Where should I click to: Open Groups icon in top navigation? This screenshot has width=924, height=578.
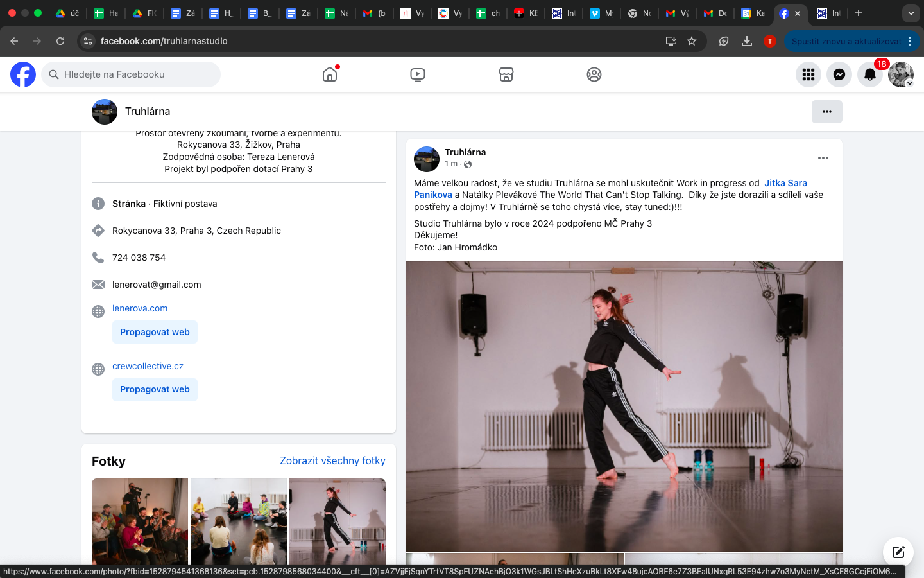click(x=594, y=74)
